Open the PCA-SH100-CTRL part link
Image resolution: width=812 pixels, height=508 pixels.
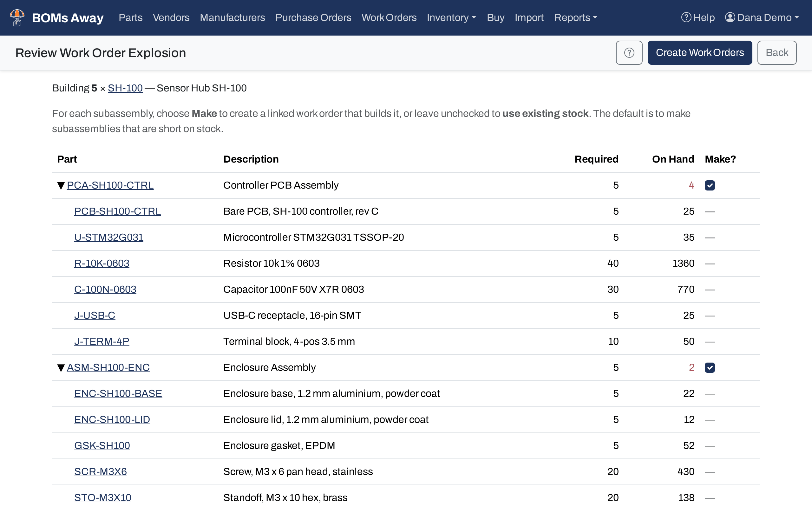coord(110,185)
